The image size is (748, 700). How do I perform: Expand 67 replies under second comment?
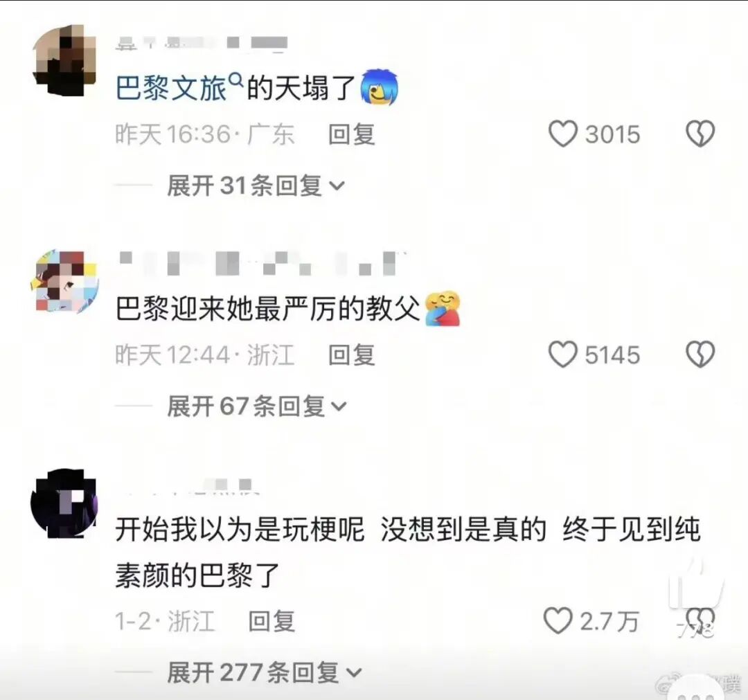pos(257,406)
